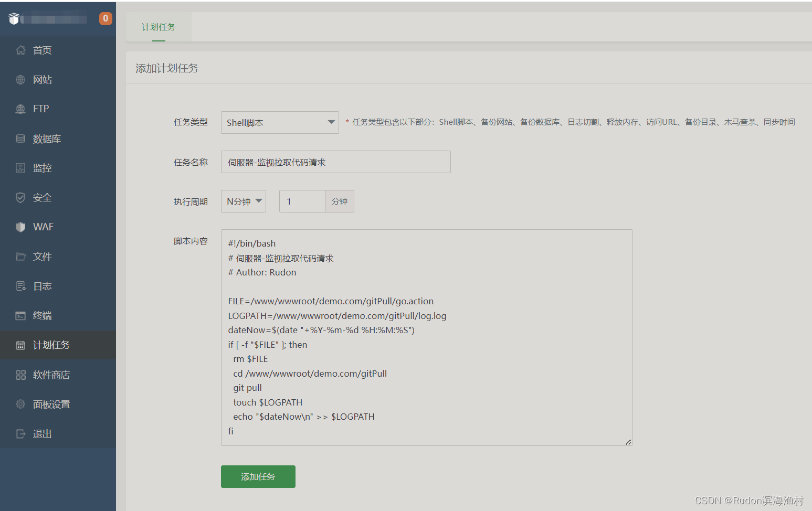Click the 'touch $LOGPATH' script line
This screenshot has height=511, width=812.
click(268, 402)
